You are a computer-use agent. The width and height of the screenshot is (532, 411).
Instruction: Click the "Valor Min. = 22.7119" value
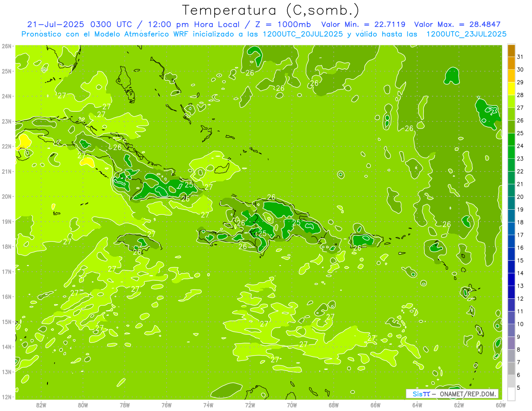[363, 24]
